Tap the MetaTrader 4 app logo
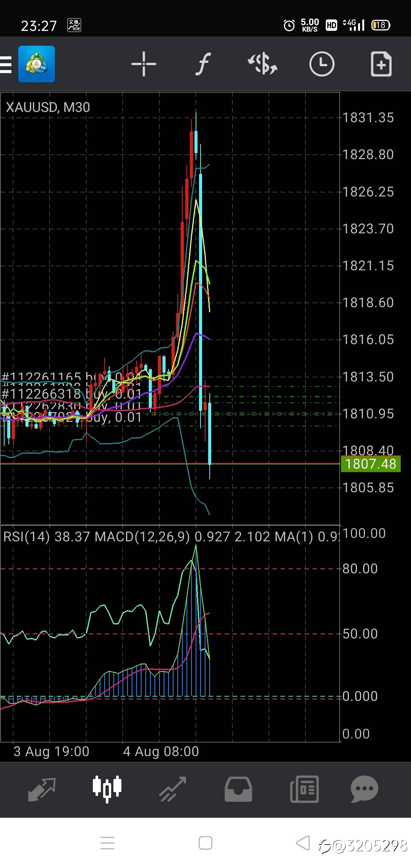411x868 pixels. [x=37, y=64]
